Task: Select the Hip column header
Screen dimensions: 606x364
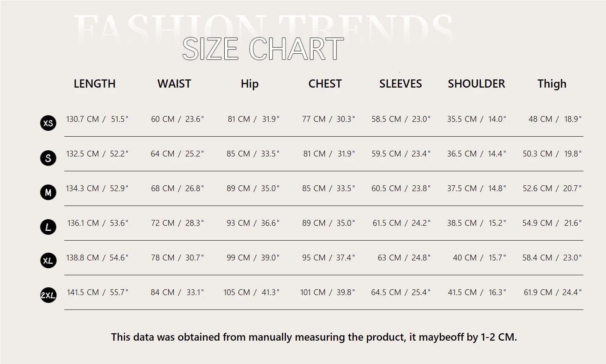Action: pyautogui.click(x=250, y=84)
